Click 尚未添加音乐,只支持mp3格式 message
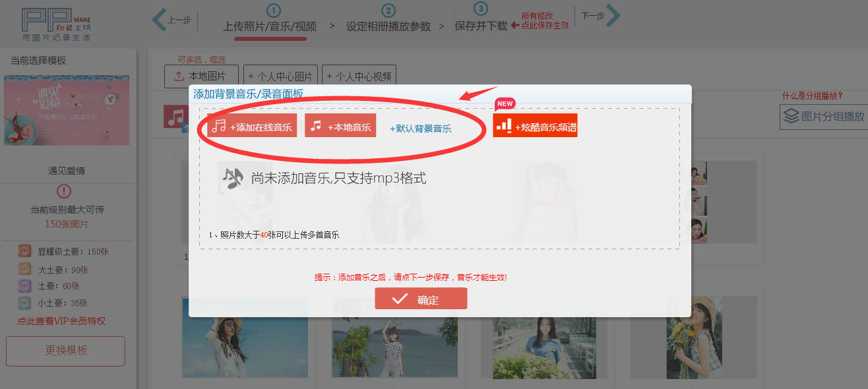The height and width of the screenshot is (389, 868). 338,178
